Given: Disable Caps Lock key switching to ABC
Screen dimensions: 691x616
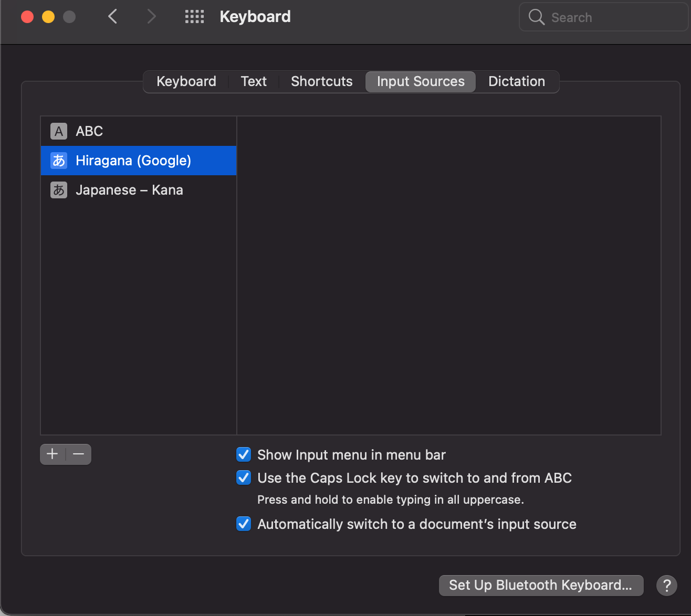Looking at the screenshot, I should click(x=244, y=477).
